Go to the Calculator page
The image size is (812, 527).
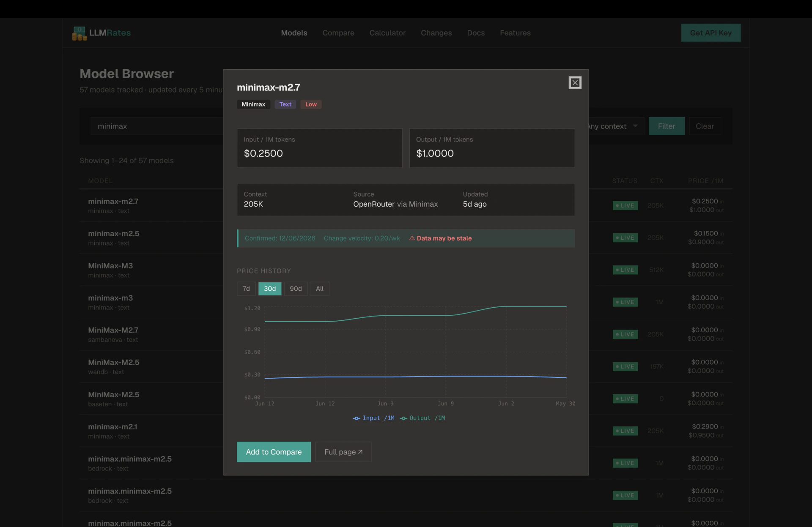[x=387, y=33]
